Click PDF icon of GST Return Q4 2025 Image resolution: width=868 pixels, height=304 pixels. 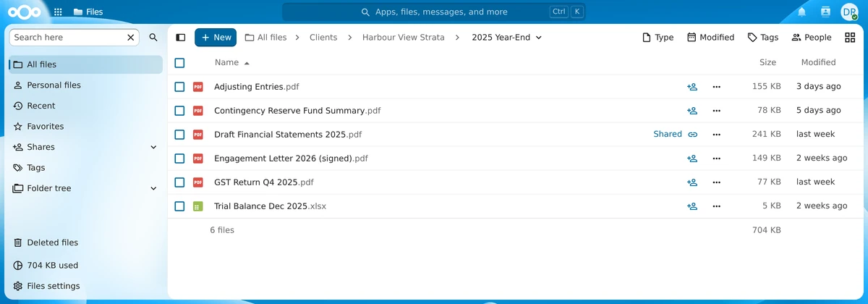(198, 182)
